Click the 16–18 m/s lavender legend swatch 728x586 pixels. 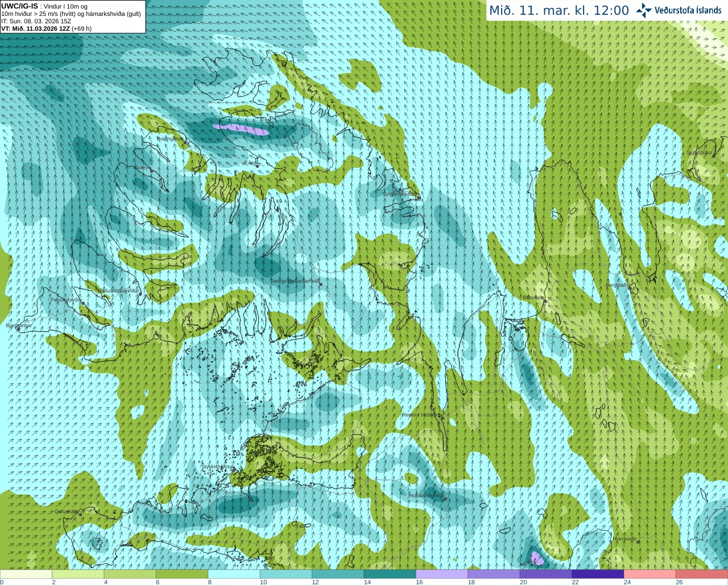click(x=442, y=574)
